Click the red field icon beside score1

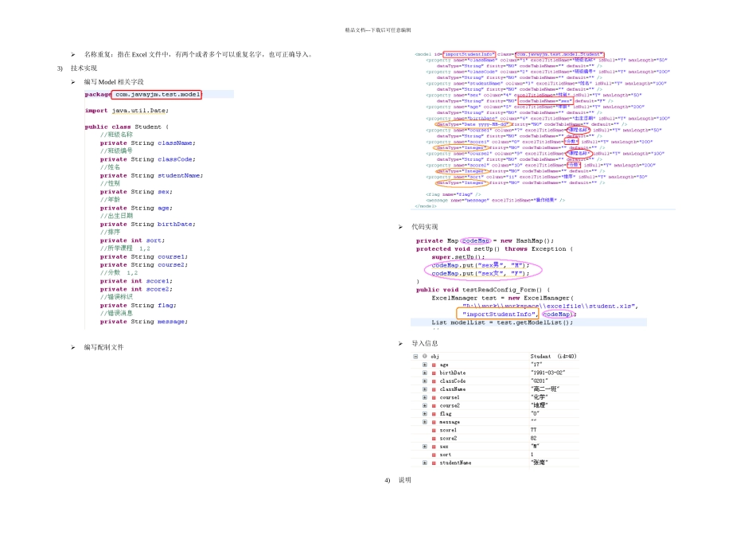point(434,431)
